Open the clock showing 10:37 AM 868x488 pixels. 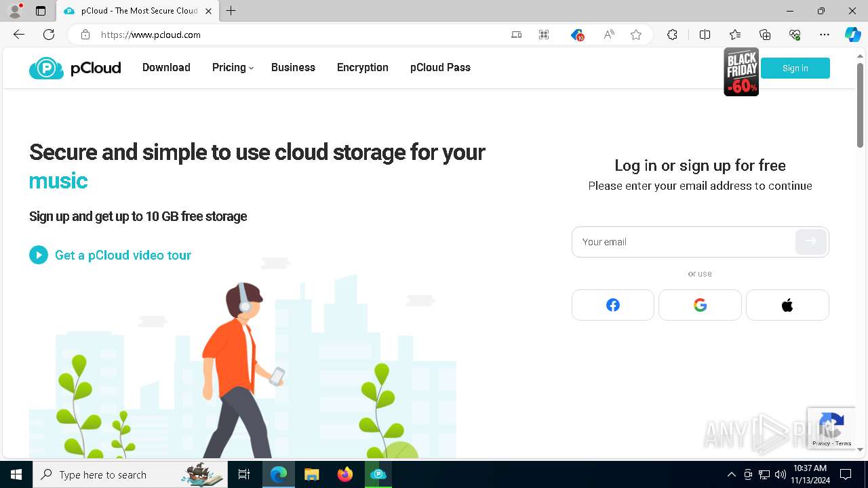[x=810, y=474]
